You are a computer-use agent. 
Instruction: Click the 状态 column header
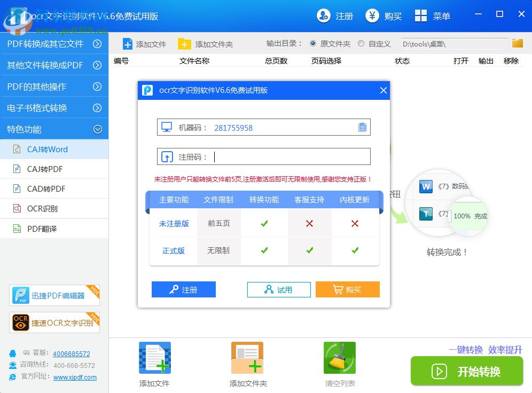click(x=402, y=61)
